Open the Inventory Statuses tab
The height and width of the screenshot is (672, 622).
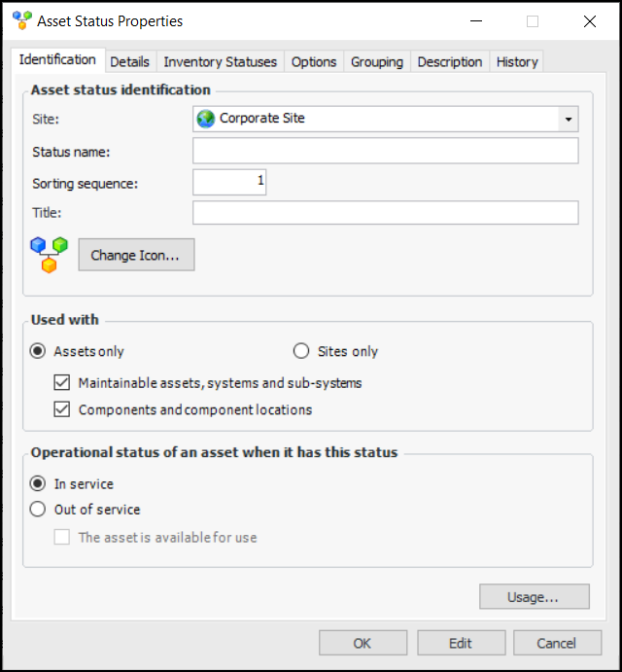pos(220,61)
